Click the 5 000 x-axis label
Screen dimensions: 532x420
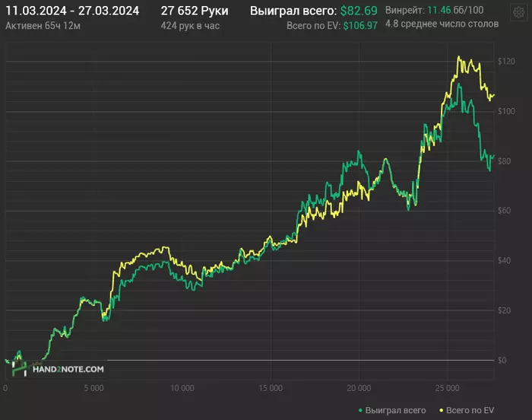click(x=94, y=388)
